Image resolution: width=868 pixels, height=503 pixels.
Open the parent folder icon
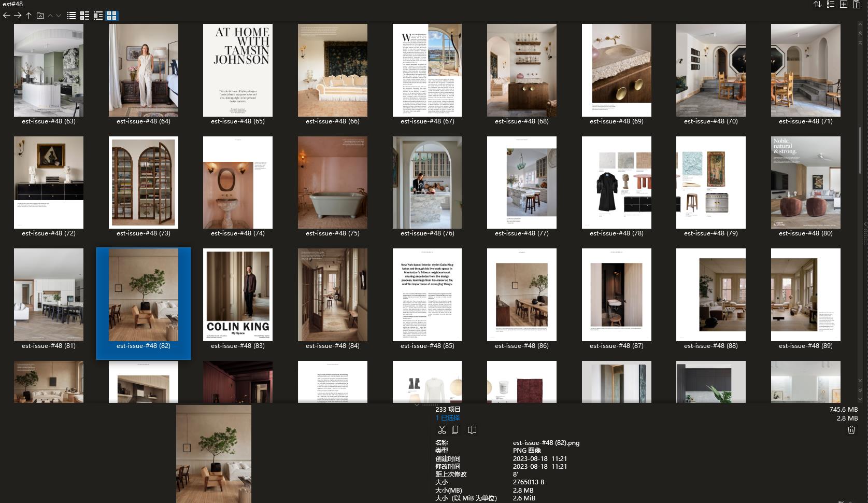tap(40, 15)
